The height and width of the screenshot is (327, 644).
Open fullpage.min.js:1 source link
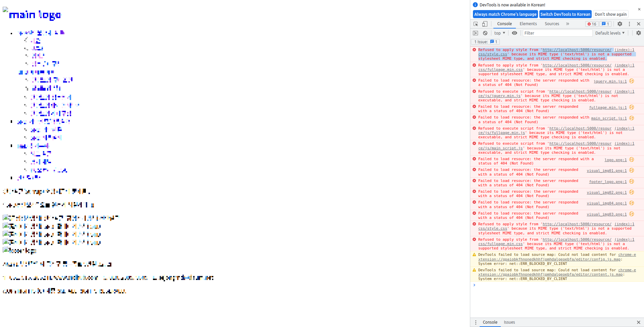608,107
